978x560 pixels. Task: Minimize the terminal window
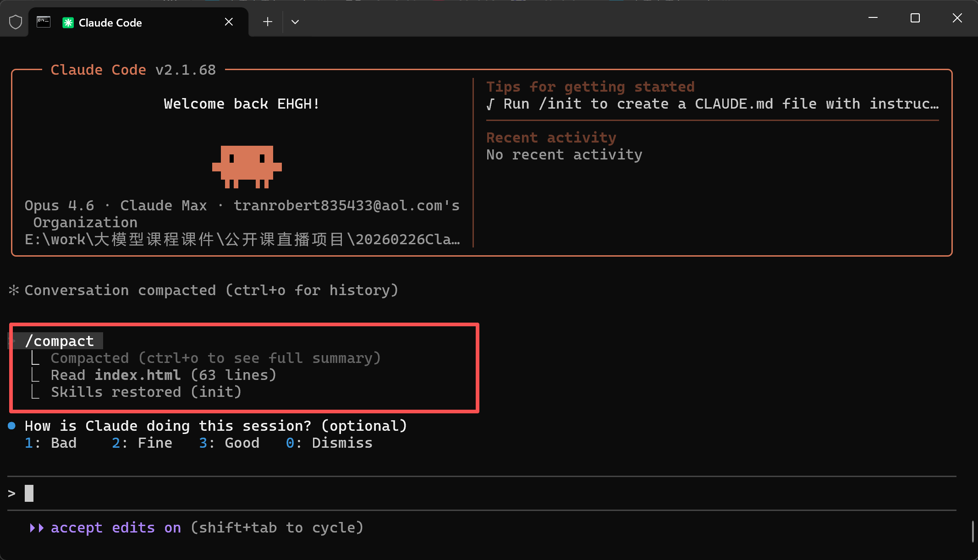(873, 18)
